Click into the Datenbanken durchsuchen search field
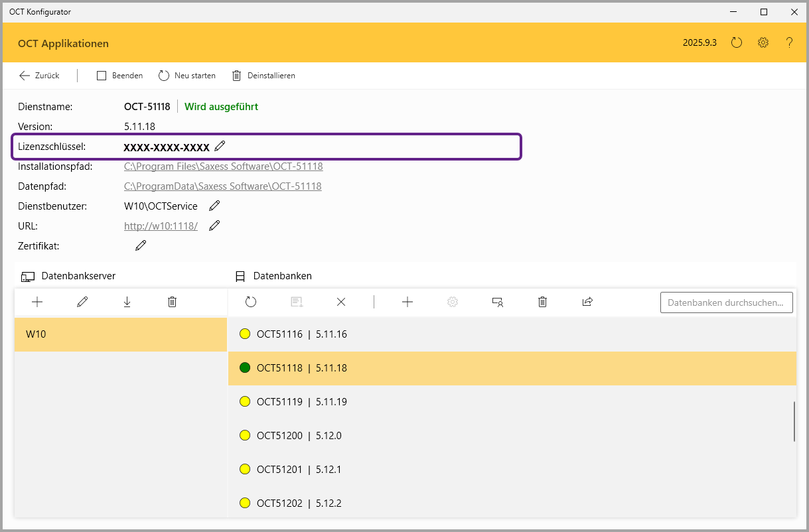 tap(726, 302)
